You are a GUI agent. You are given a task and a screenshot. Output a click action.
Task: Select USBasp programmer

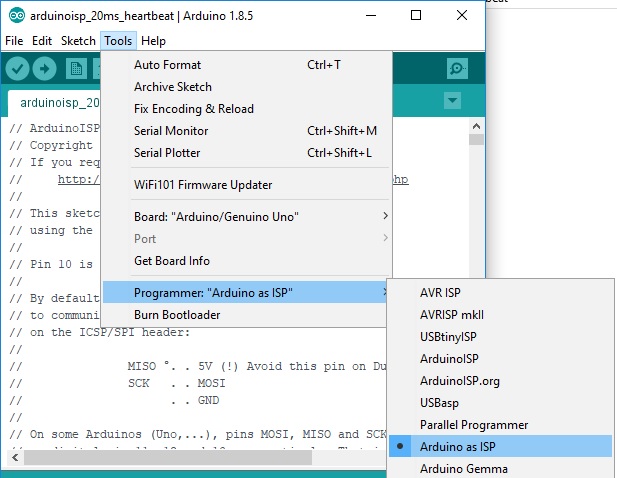500,403
